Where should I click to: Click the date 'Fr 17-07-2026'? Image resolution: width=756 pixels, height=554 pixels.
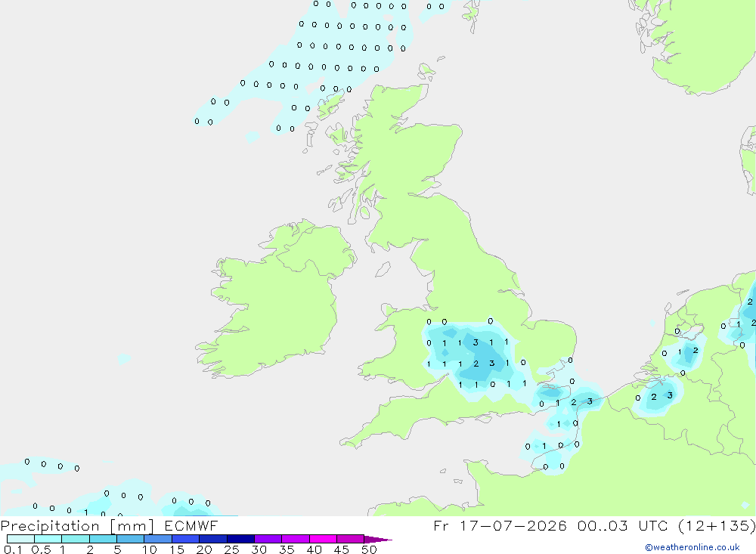(x=500, y=526)
